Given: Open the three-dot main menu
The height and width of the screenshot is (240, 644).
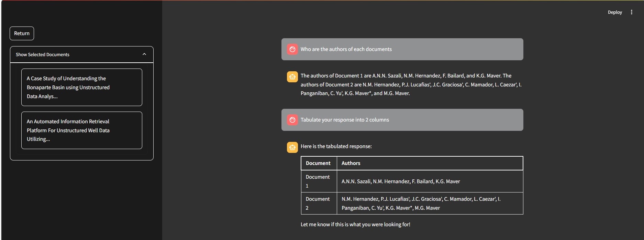Looking at the screenshot, I should click(x=631, y=12).
